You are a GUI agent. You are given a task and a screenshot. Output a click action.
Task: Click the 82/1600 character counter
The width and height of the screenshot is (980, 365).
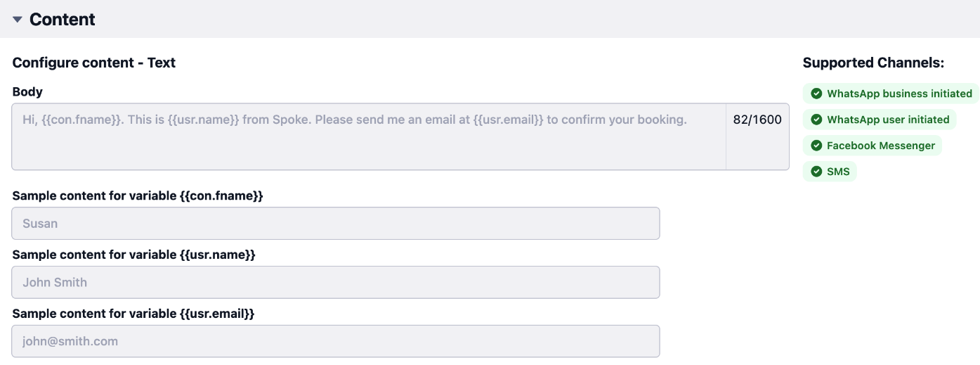click(x=757, y=120)
